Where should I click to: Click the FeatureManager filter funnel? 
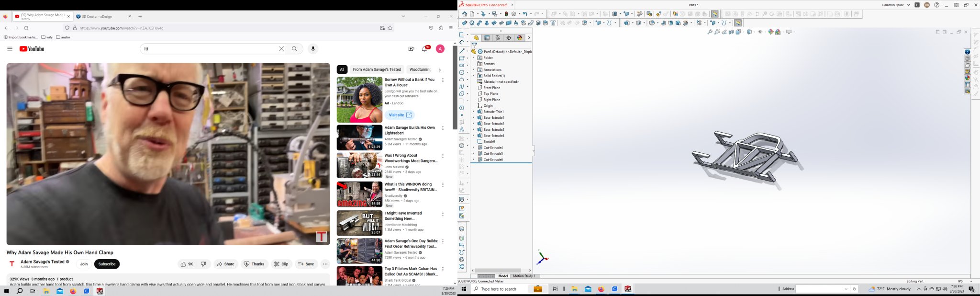click(475, 46)
